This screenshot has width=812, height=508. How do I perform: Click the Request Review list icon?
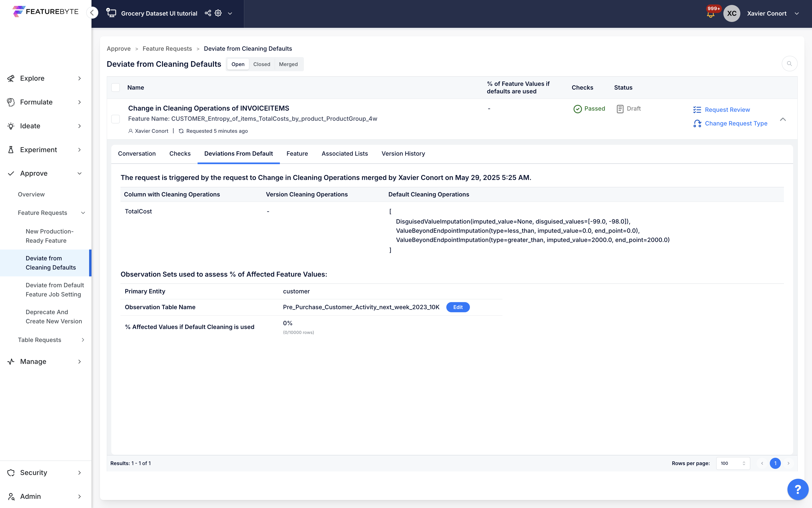tap(697, 110)
